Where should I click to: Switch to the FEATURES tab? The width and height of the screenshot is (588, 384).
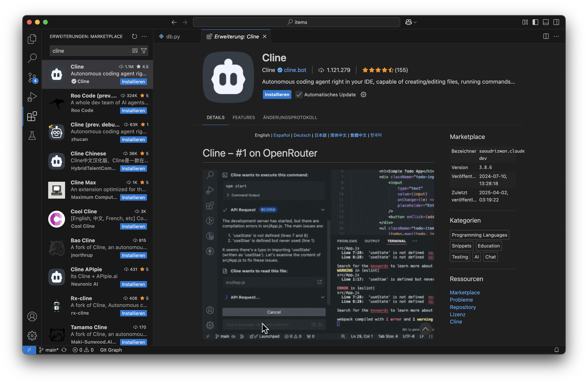(243, 117)
